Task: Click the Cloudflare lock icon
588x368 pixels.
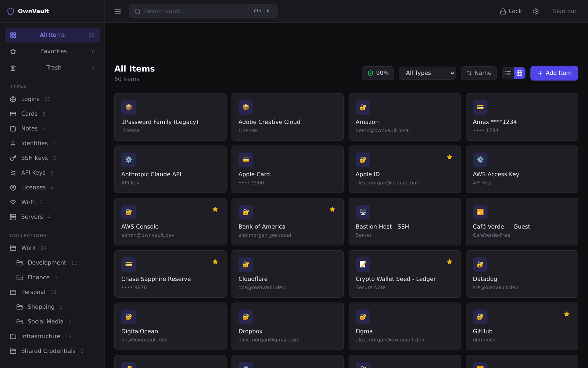Action: pyautogui.click(x=246, y=265)
